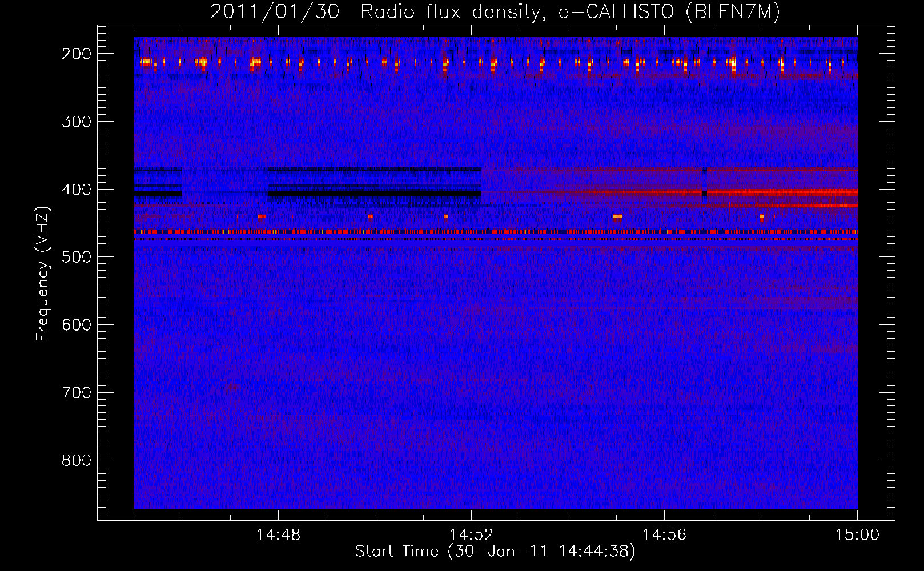Click the 400 frequency tick label
Screen dimensions: 924x571
click(x=77, y=190)
